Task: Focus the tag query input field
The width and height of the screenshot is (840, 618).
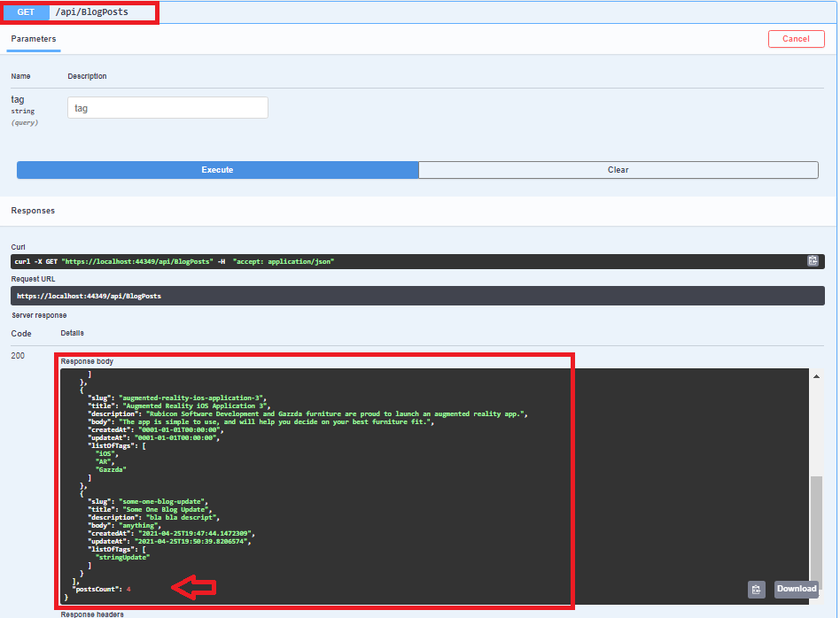Action: click(x=167, y=108)
